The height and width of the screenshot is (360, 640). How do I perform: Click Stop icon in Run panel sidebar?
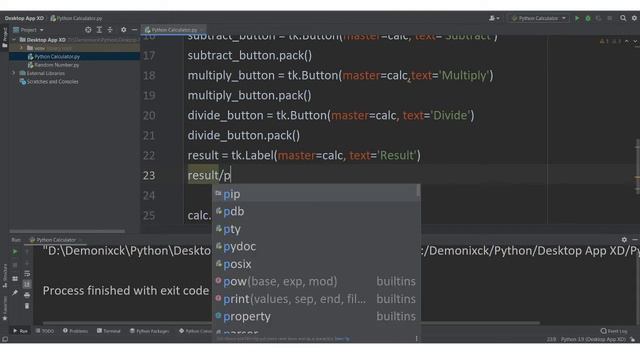15,265
